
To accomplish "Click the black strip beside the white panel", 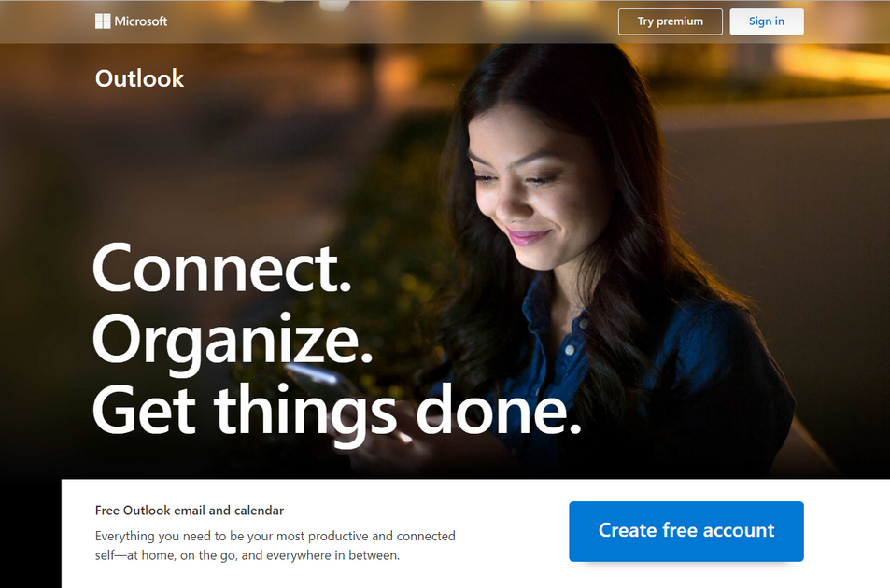I will click(31, 534).
